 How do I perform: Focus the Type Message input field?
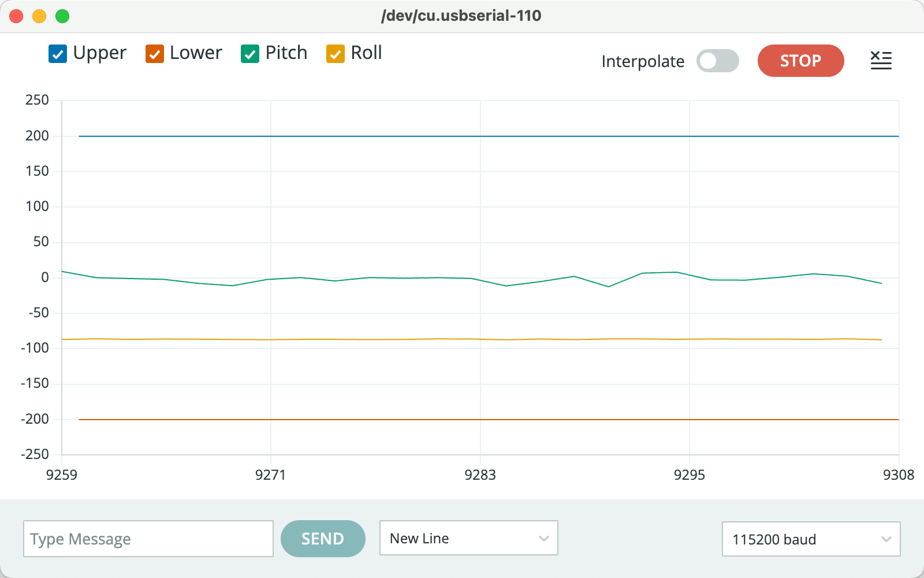tap(148, 539)
